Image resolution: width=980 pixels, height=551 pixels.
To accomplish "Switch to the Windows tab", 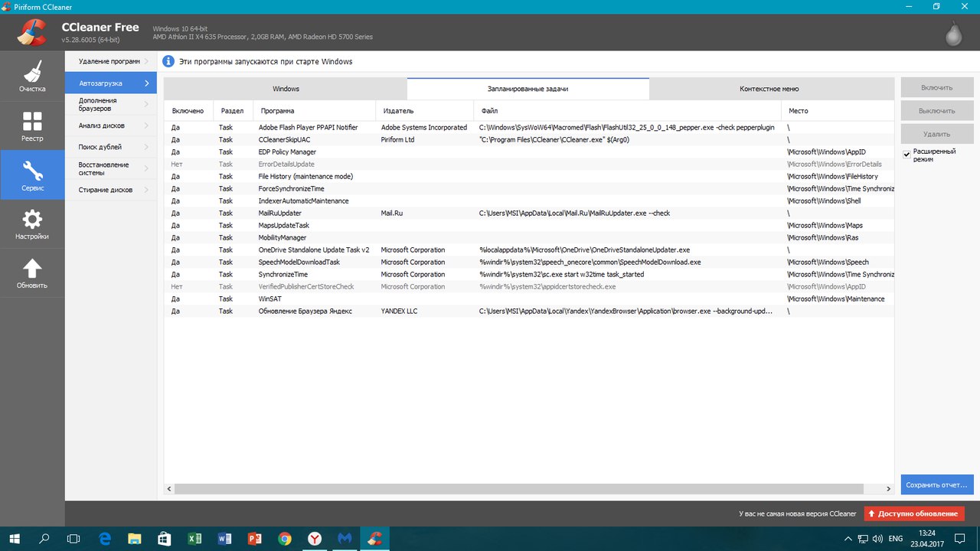I will coord(286,89).
